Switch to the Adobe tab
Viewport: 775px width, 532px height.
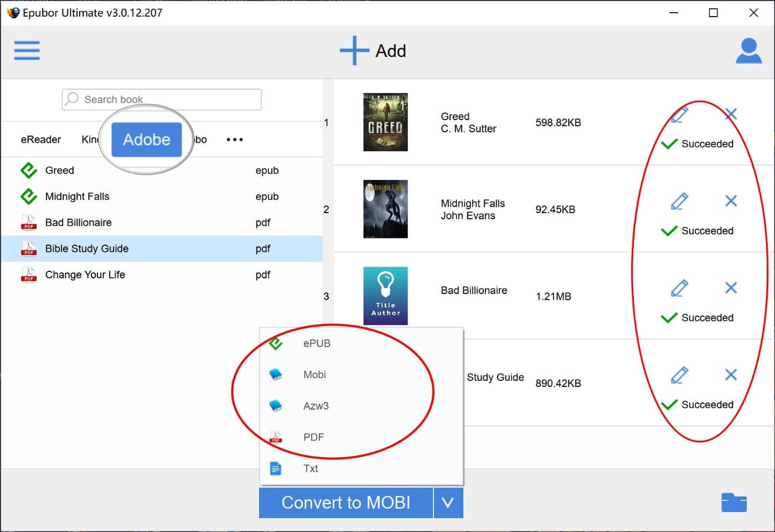click(147, 140)
